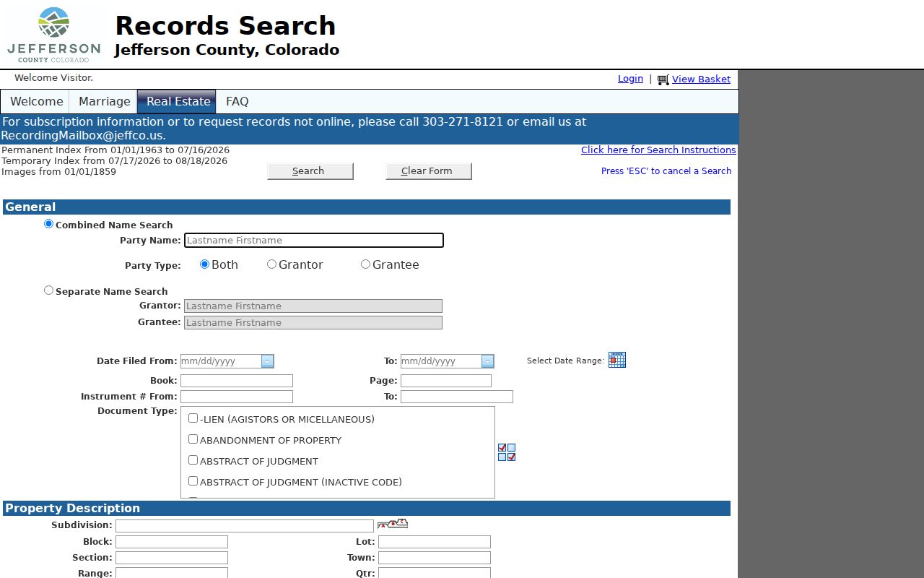Click the Block input field
924x578 pixels.
pos(172,542)
